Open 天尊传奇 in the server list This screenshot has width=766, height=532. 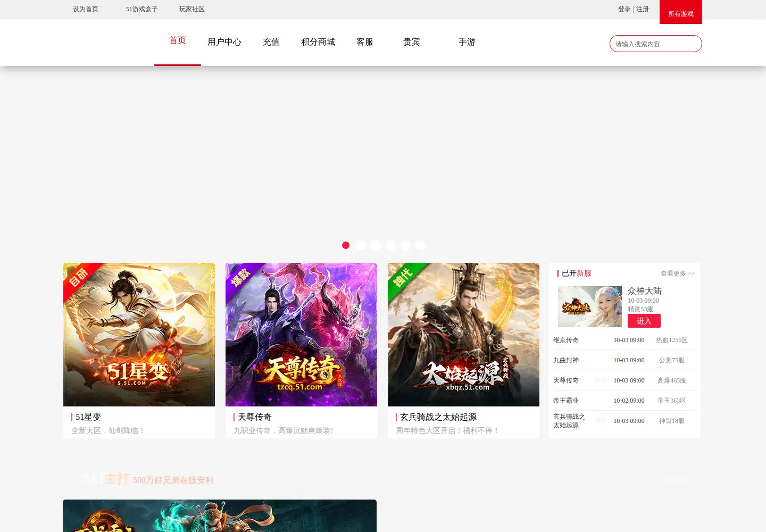[x=566, y=380]
